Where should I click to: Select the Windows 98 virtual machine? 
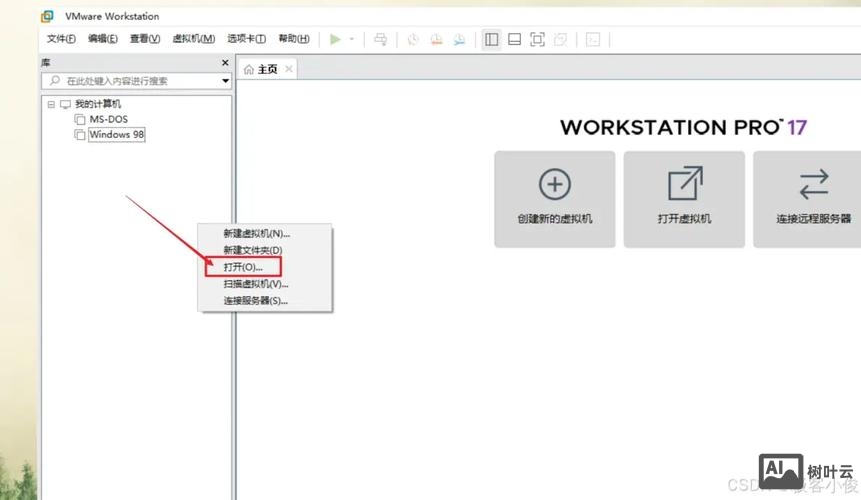tap(116, 135)
